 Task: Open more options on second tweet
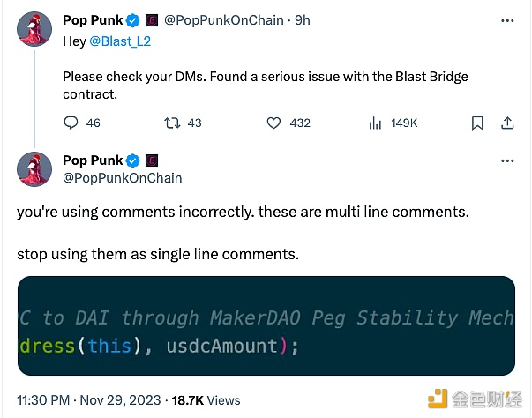pos(507,160)
